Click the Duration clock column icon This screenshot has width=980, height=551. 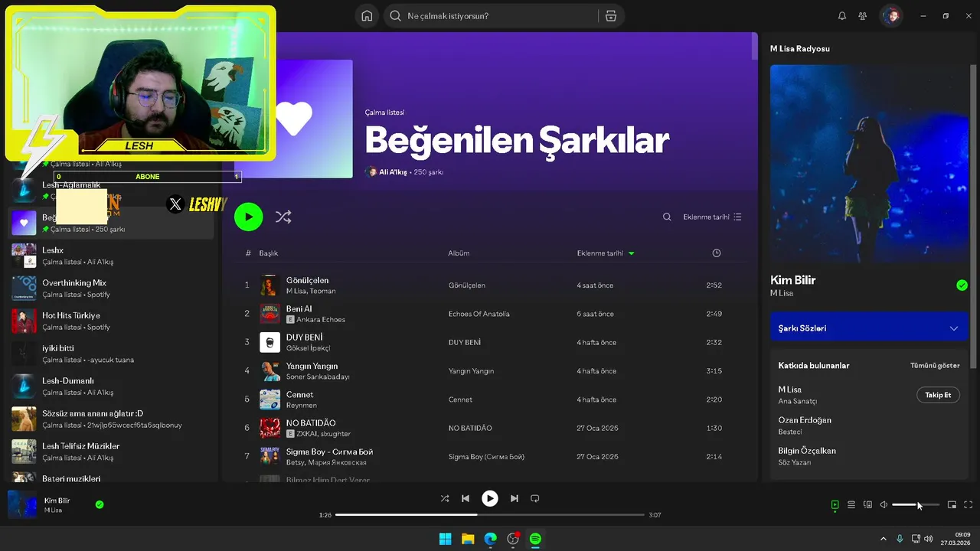point(717,253)
